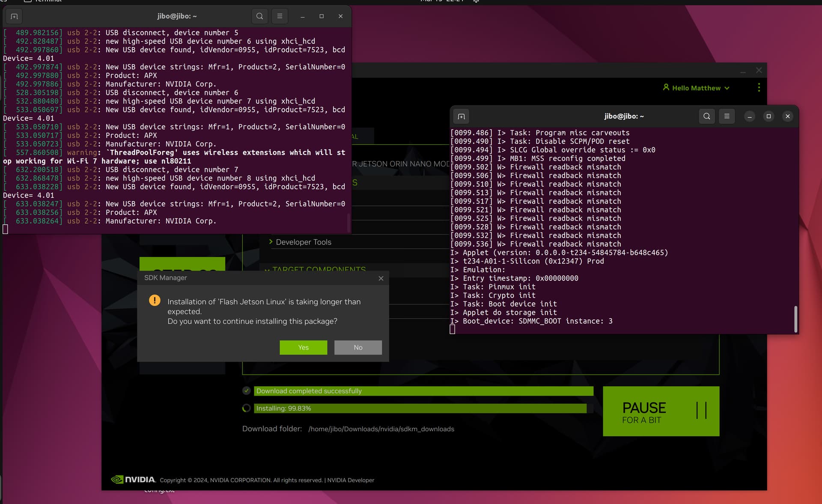Click No in SDK Manager dialog

coord(358,347)
